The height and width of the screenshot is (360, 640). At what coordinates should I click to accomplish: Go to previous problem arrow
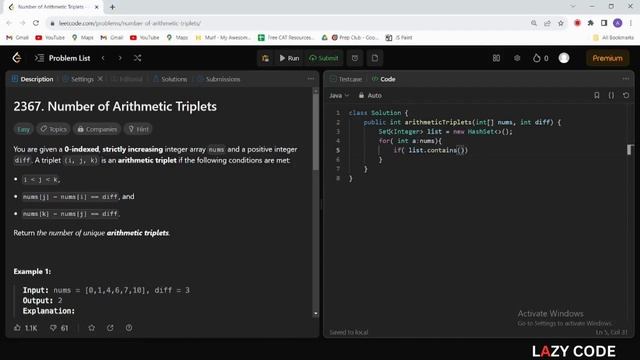tap(103, 58)
